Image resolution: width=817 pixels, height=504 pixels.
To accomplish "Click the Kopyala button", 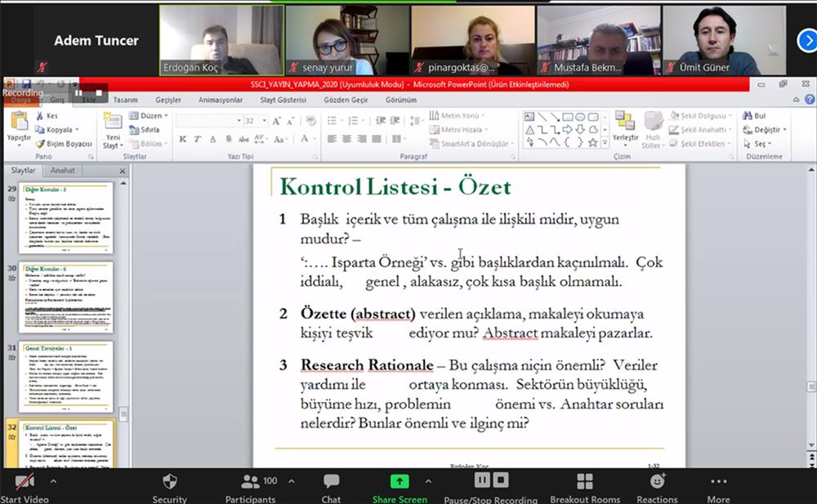I will (57, 130).
